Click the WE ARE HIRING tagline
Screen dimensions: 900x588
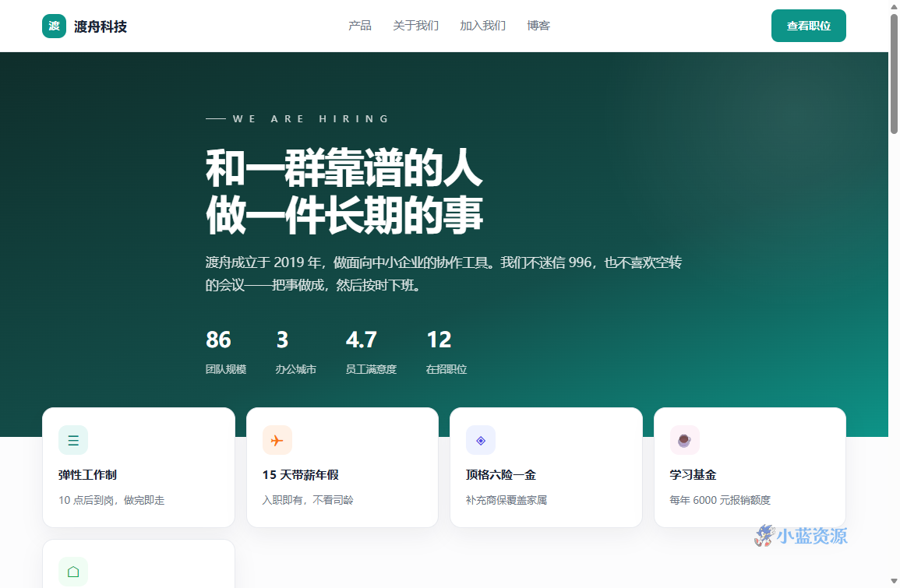point(311,118)
